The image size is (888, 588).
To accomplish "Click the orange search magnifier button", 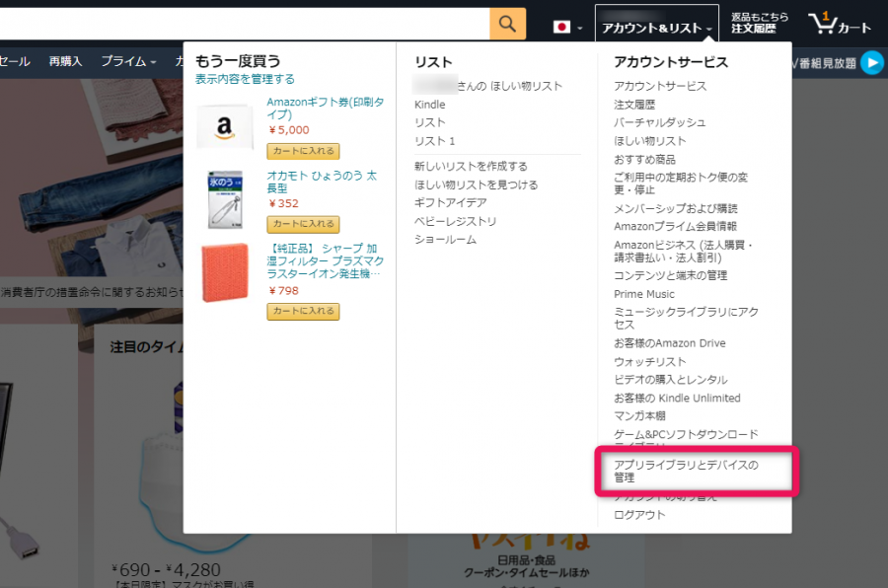I will click(507, 24).
